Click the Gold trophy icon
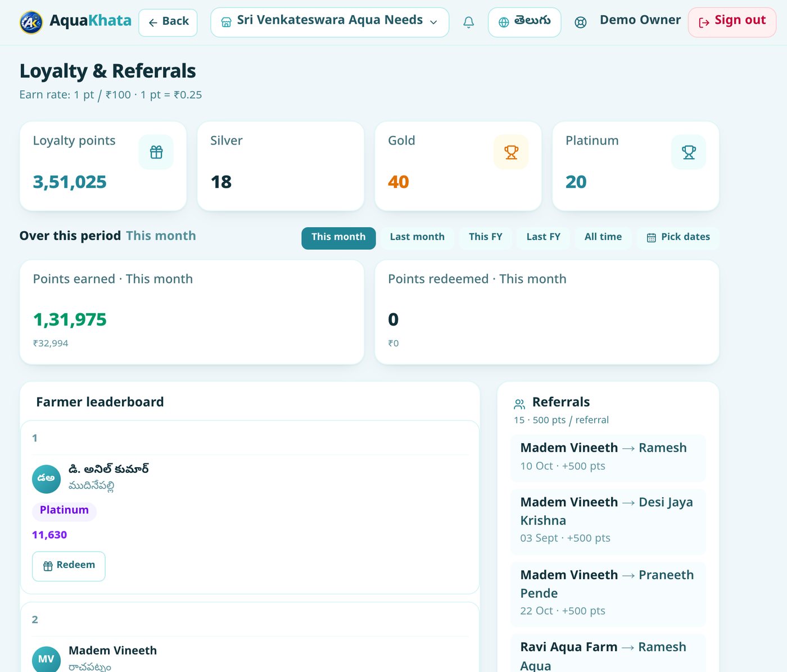Viewport: 787px width, 672px height. tap(511, 152)
